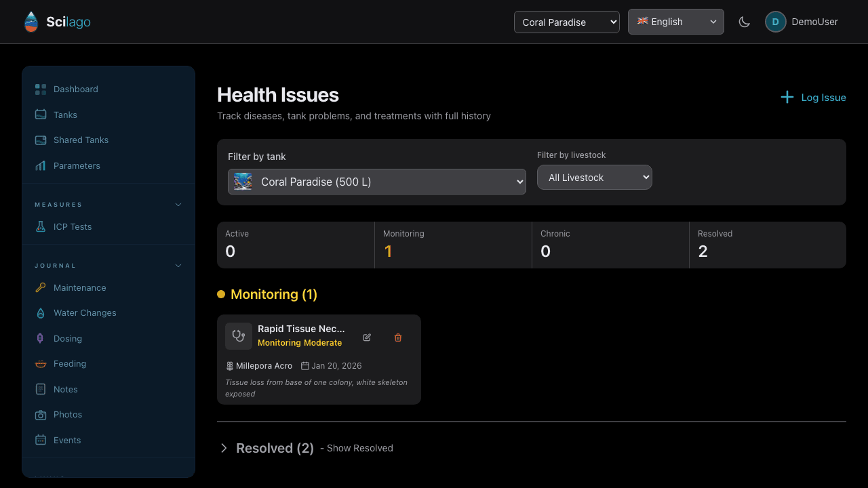Click the Events calendar icon
This screenshot has height=488, width=868.
[x=41, y=440]
